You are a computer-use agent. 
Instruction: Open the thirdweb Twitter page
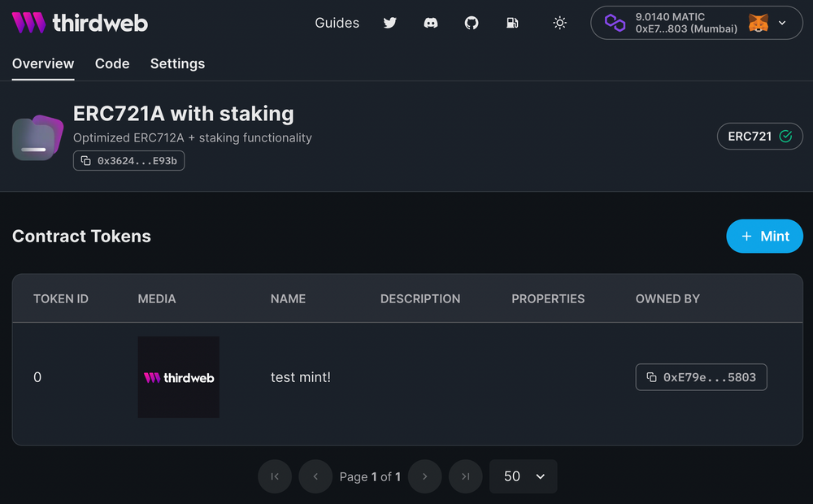pyautogui.click(x=390, y=23)
